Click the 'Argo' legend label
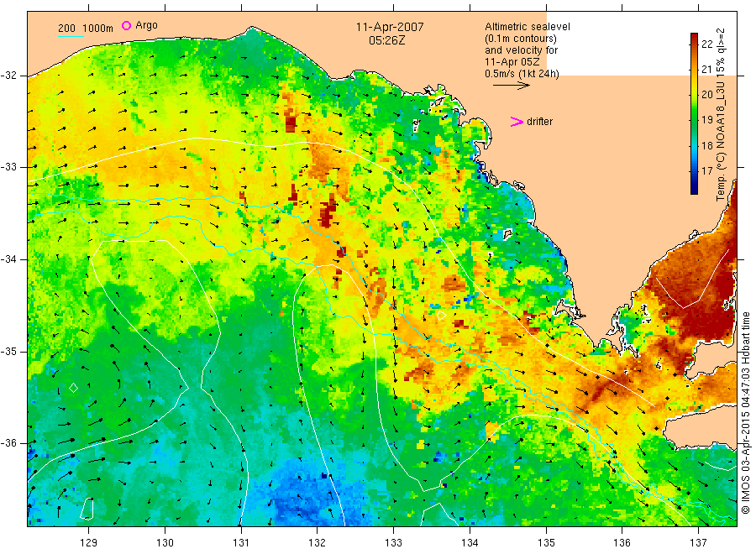The width and height of the screenshot is (756, 554). point(146,25)
